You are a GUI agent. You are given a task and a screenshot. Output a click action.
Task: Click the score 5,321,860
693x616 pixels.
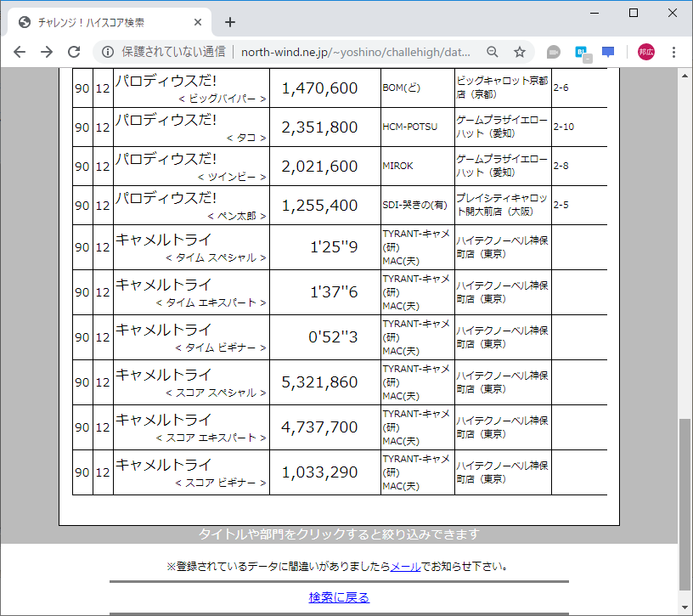point(319,382)
